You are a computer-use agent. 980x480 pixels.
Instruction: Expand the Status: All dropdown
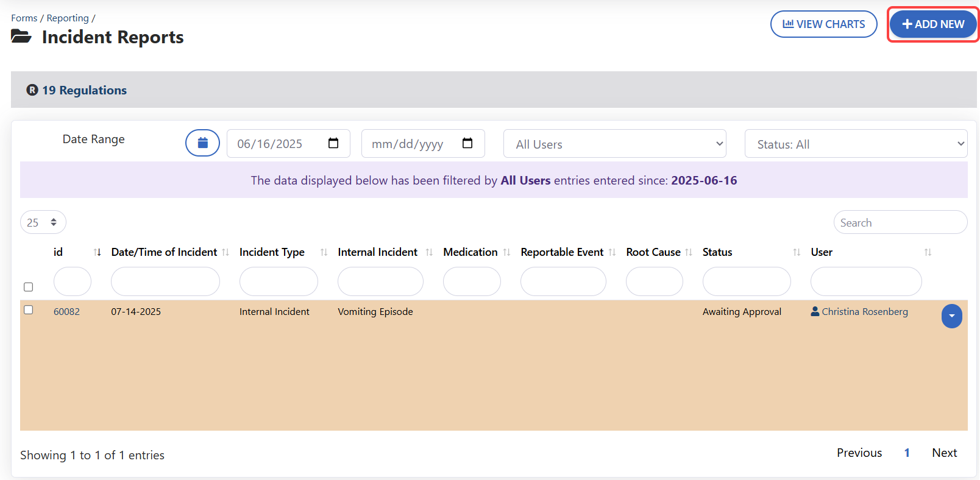pyautogui.click(x=856, y=144)
